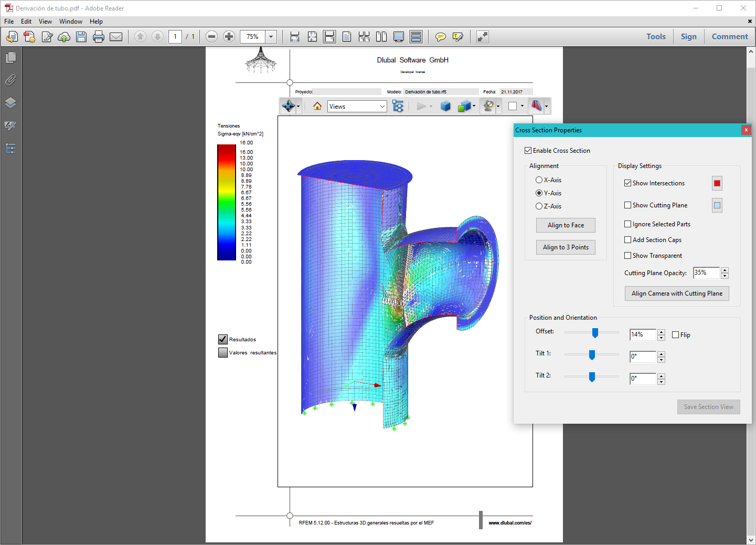Expand the Cross Section dropdown arrow
The width and height of the screenshot is (756, 545).
pyautogui.click(x=546, y=107)
